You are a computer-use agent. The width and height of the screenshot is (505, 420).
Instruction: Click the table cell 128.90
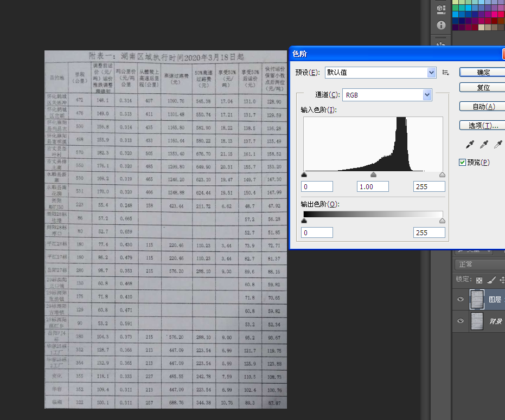274,102
